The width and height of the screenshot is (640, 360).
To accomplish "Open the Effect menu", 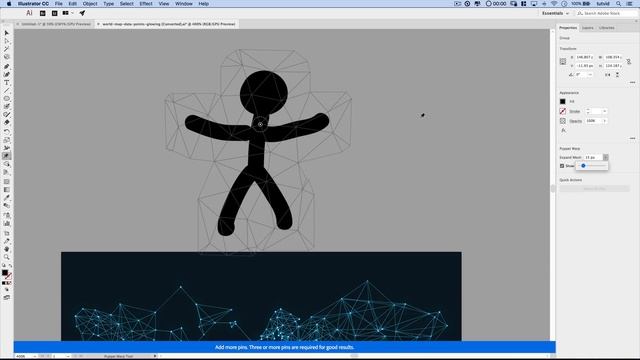I will (146, 4).
